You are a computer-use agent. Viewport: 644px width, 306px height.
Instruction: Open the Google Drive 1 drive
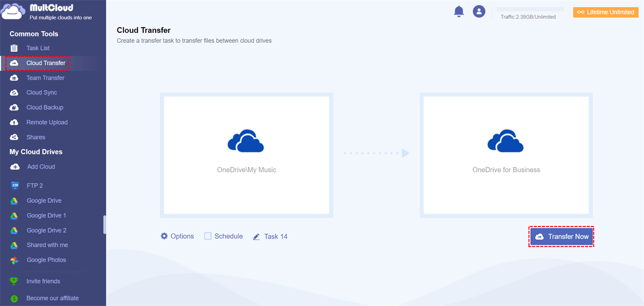[47, 216]
